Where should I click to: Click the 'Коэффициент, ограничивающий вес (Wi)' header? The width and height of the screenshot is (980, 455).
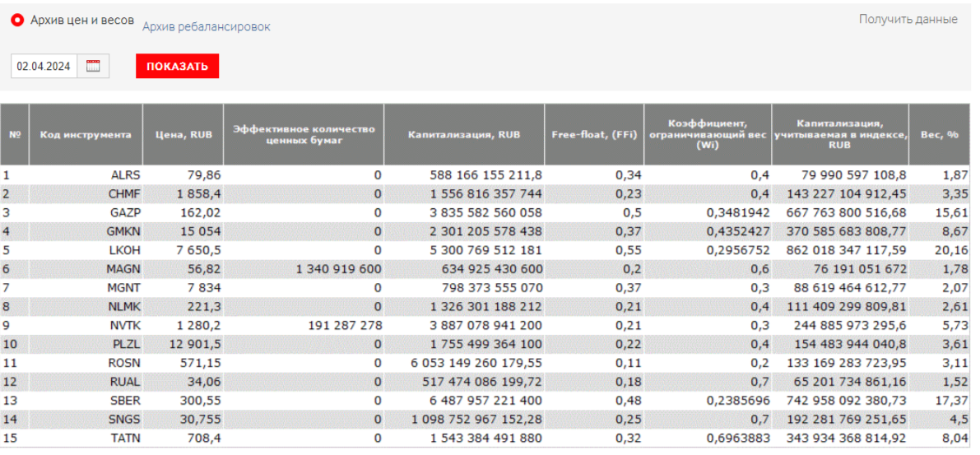[x=708, y=134]
